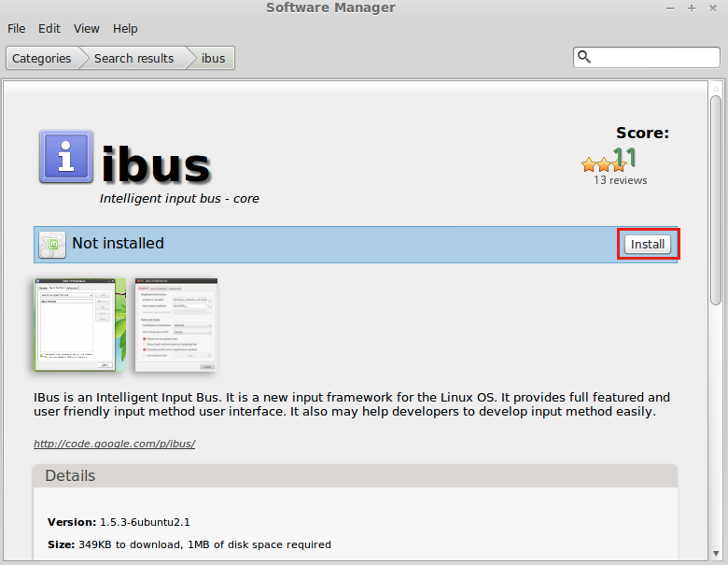Maximize the Software Manager window
This screenshot has width=728, height=565.
click(692, 8)
